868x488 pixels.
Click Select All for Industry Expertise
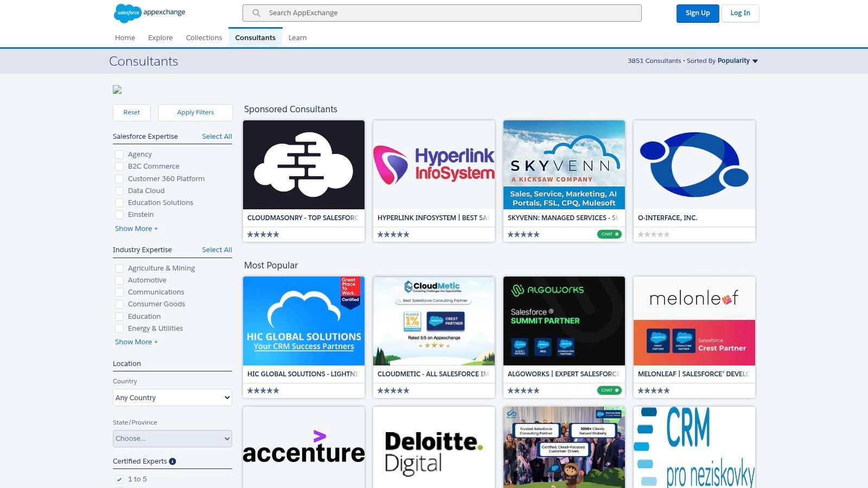pos(217,249)
